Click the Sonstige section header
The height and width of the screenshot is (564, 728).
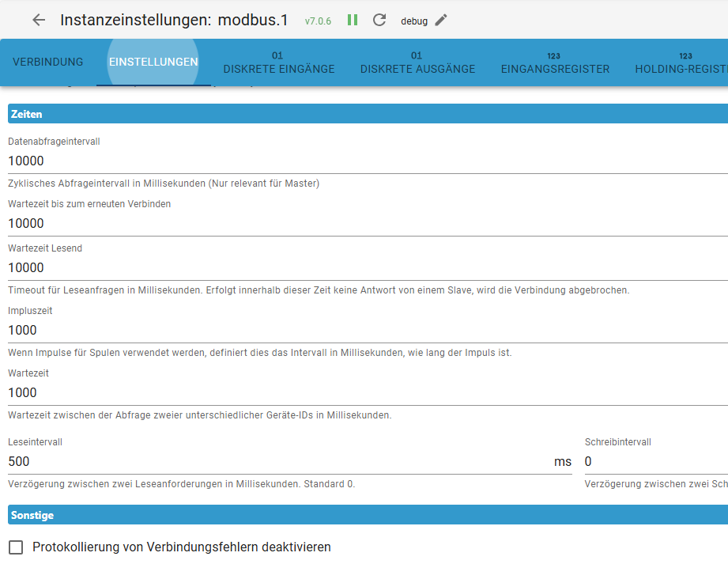tap(368, 515)
